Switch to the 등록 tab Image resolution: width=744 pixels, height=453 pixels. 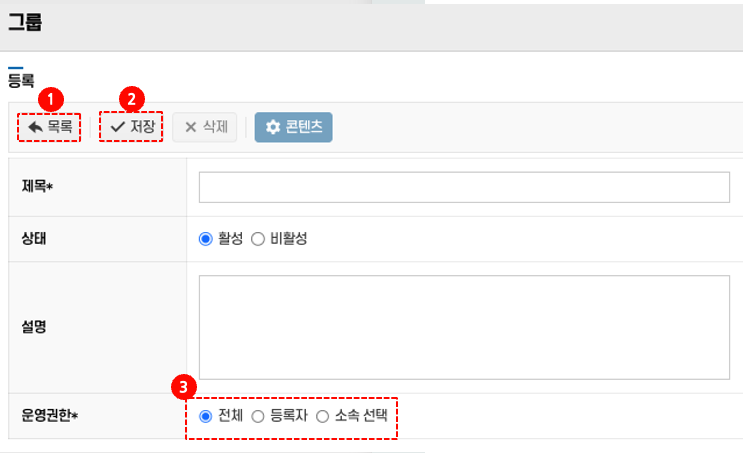(x=21, y=82)
